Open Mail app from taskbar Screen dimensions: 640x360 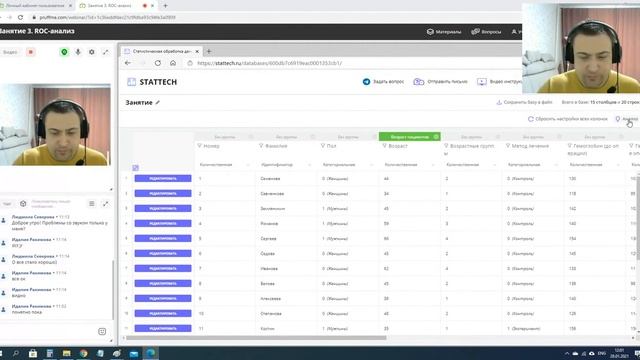tap(134, 353)
